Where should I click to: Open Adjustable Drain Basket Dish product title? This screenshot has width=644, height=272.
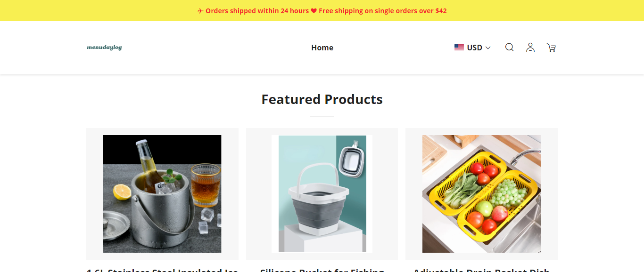tap(481, 270)
